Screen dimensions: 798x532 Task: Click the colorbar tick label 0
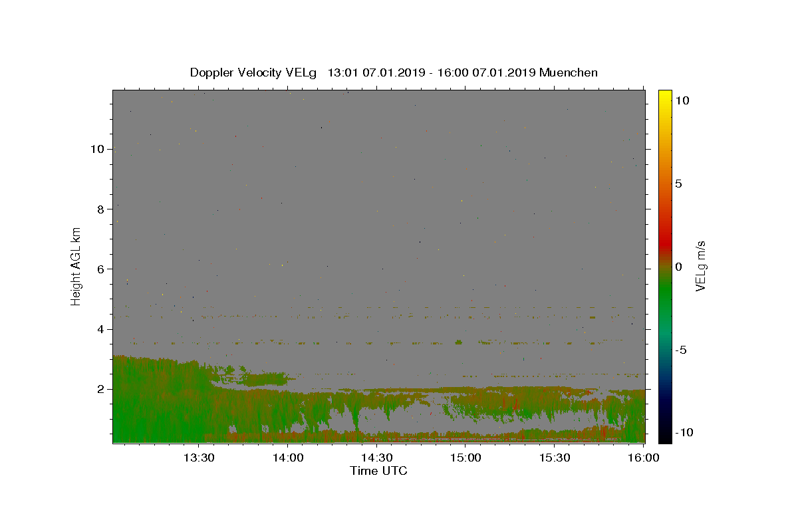point(678,267)
